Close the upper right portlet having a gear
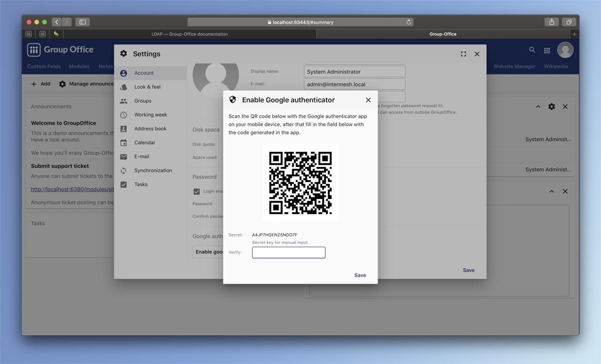The width and height of the screenshot is (601, 364). point(565,107)
